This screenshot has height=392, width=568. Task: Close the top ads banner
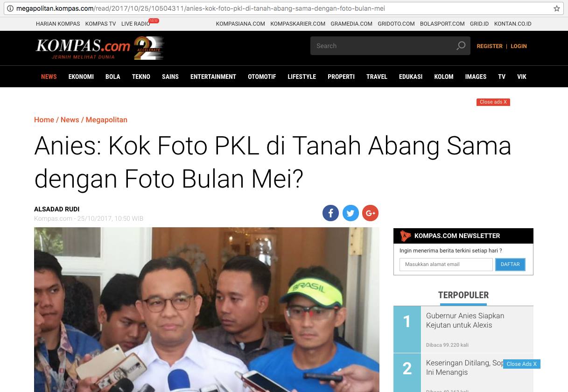pos(493,102)
